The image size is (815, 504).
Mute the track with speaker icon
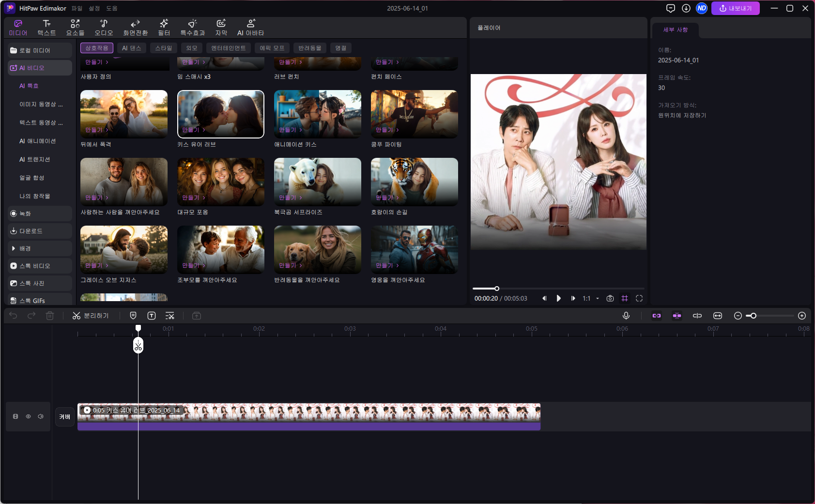pos(41,416)
